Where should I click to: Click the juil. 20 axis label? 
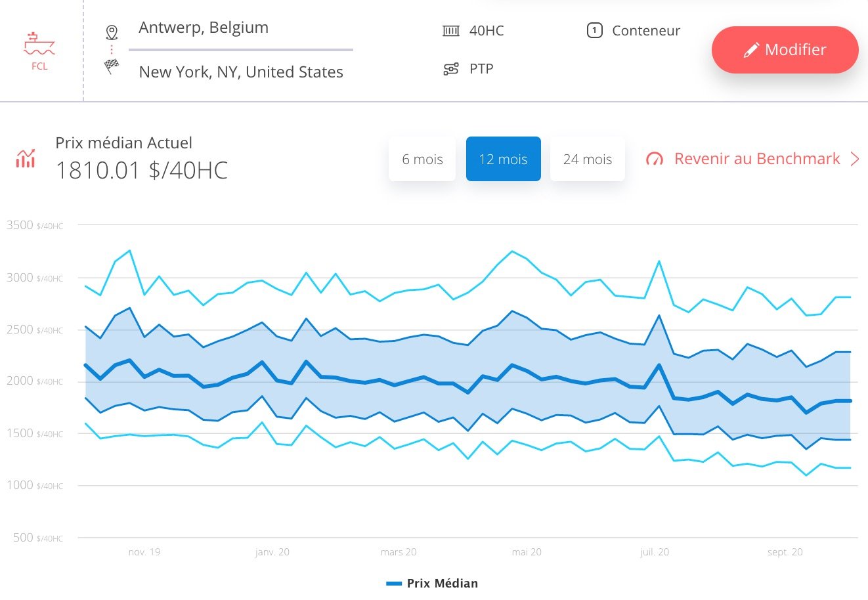[655, 552]
